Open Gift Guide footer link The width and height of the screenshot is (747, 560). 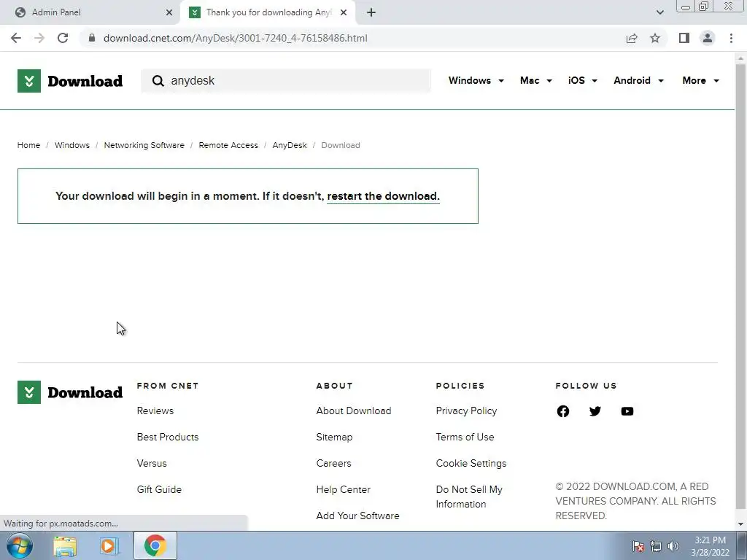(x=159, y=489)
